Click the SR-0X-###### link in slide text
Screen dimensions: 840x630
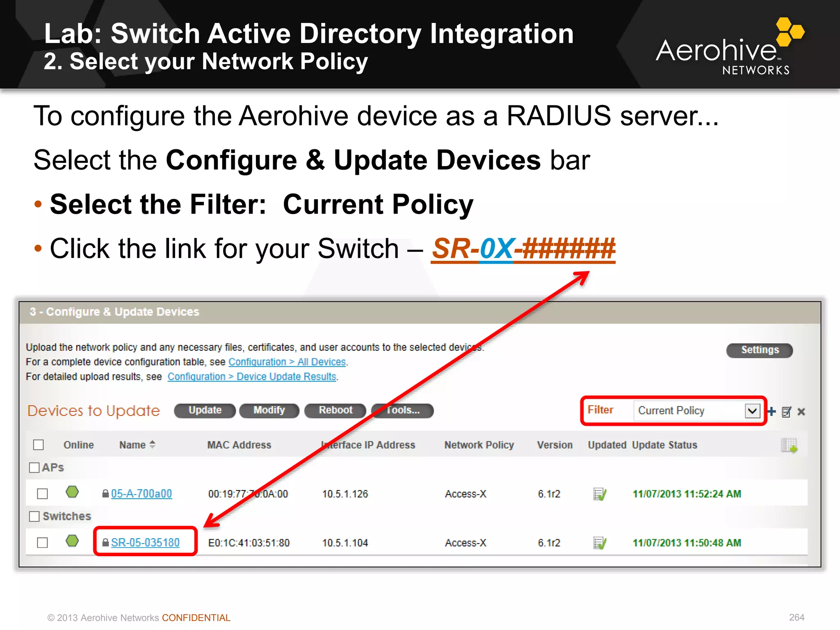click(523, 249)
